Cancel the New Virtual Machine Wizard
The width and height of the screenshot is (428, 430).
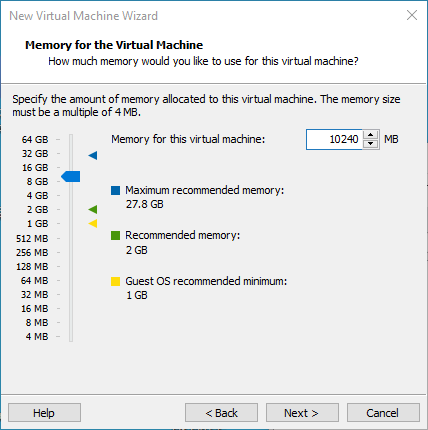pyautogui.click(x=383, y=413)
